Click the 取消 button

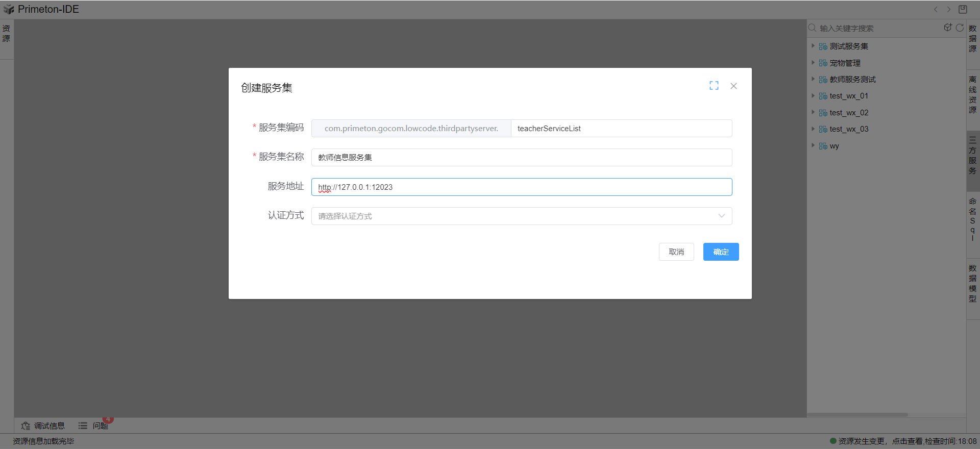676,252
